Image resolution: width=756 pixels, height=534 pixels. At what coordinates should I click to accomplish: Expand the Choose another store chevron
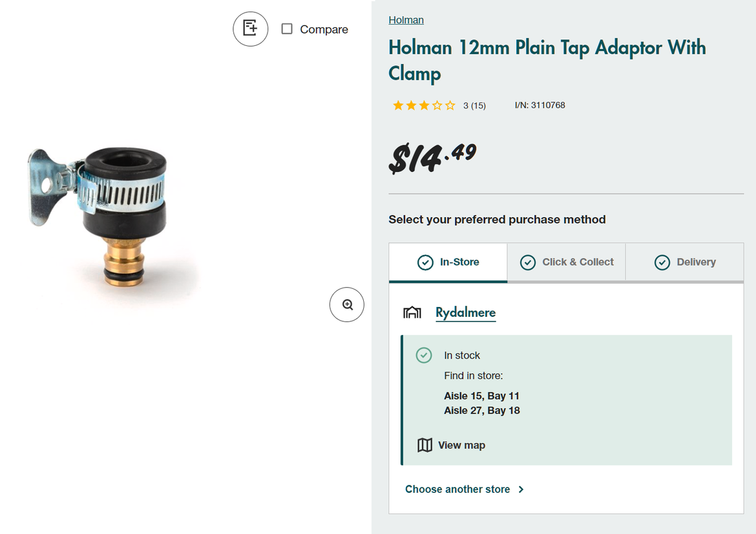pos(521,489)
